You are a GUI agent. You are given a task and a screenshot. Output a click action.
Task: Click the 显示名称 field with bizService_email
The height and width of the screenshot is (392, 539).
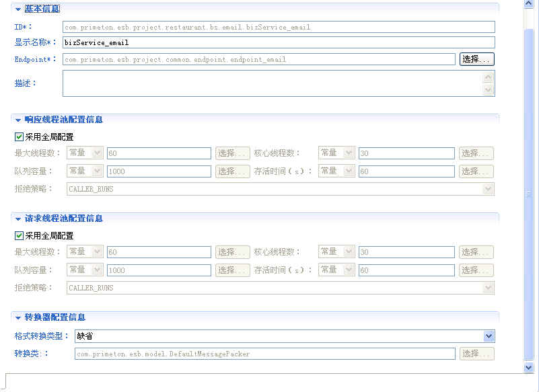coord(278,42)
